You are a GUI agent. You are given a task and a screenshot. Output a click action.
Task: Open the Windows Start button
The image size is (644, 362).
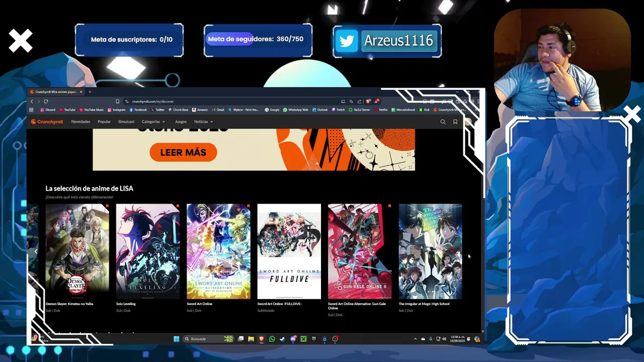(176, 339)
